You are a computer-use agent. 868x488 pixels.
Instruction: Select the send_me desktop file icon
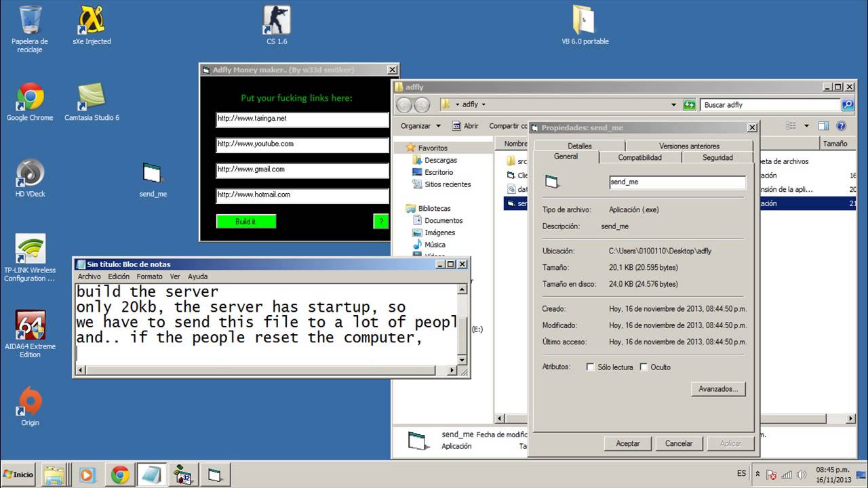coord(153,180)
